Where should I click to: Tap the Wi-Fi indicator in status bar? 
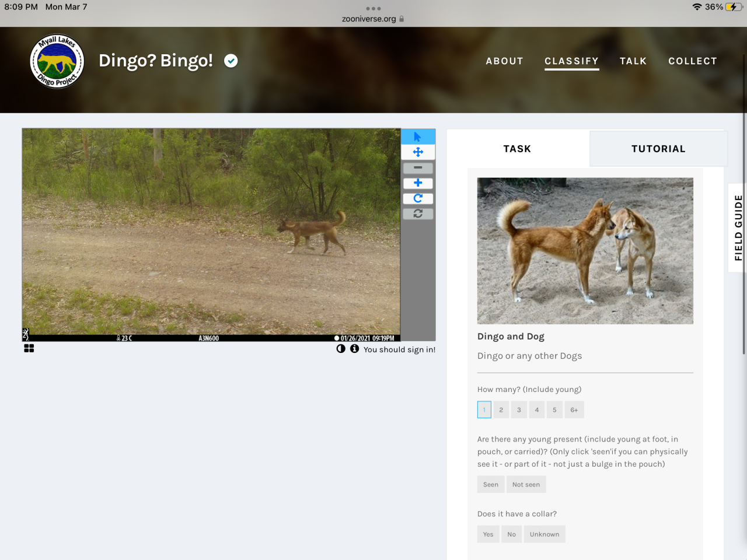pos(697,7)
